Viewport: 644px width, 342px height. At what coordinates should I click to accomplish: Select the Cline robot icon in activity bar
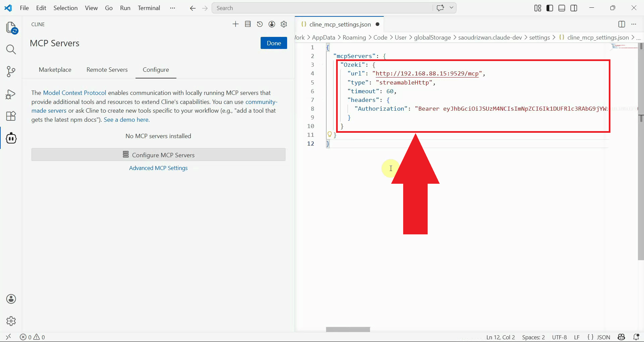[11, 138]
